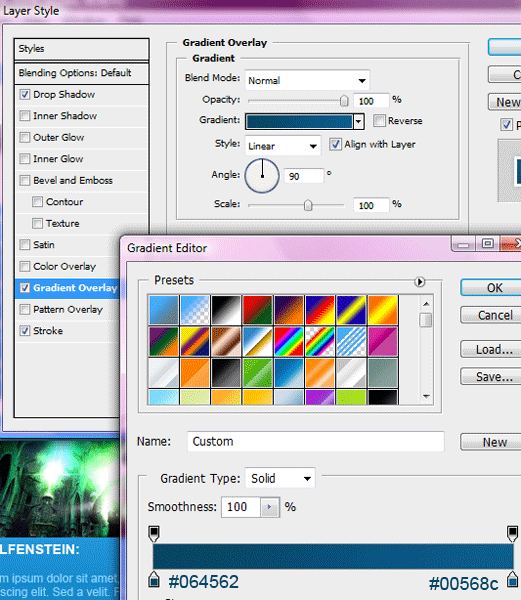521x600 pixels.
Task: Select the Texture sub-style row
Action: pyautogui.click(x=81, y=223)
